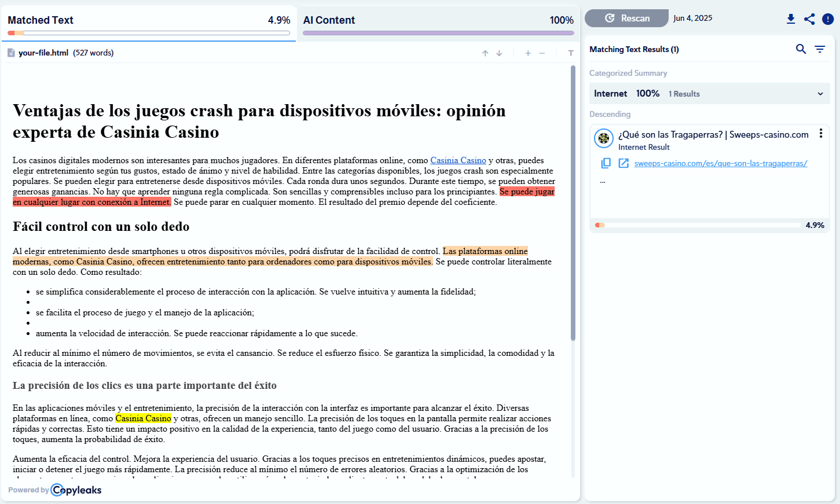
Task: Switch to the Matched Text tab
Action: pos(149,23)
